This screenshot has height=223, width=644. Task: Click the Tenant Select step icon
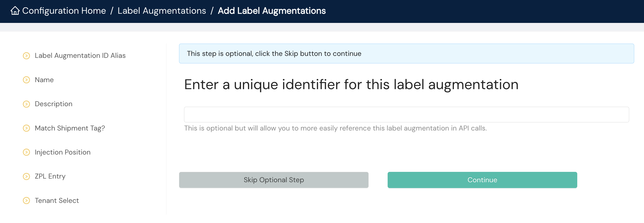click(x=26, y=201)
